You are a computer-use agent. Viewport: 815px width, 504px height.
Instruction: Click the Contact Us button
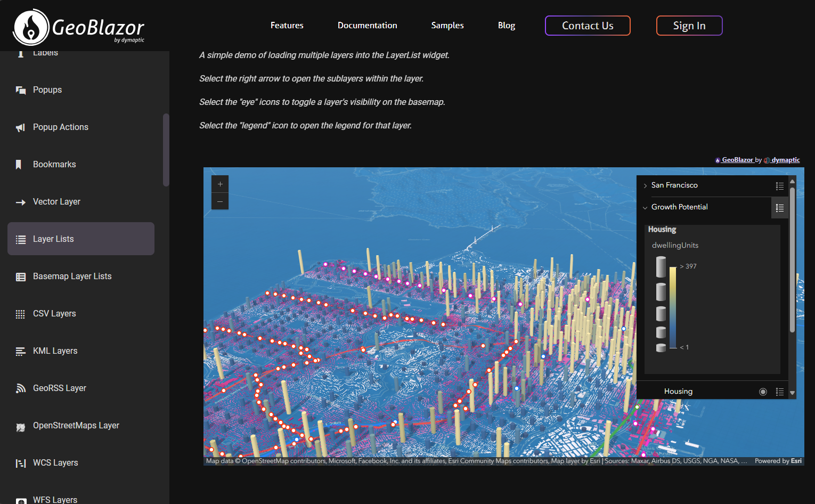588,26
